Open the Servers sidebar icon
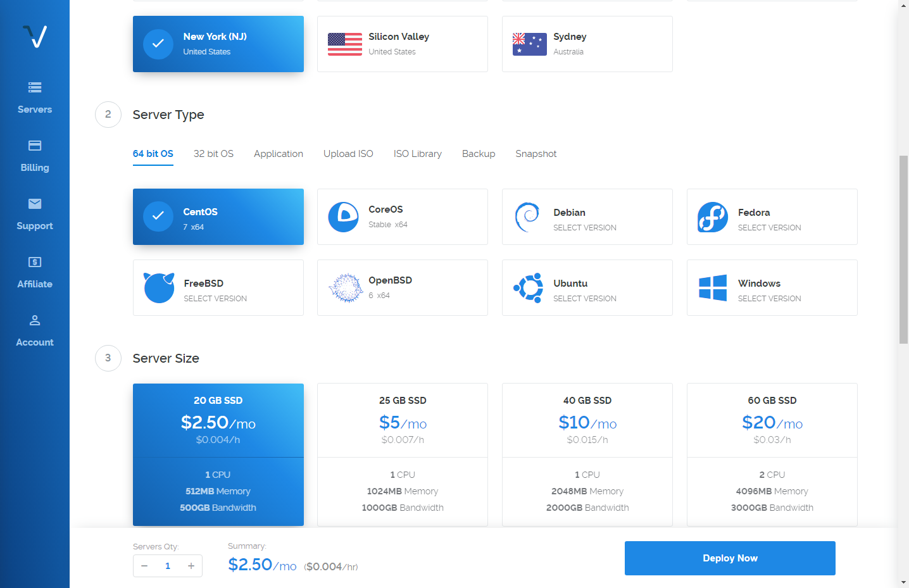The image size is (909, 588). pos(35,87)
